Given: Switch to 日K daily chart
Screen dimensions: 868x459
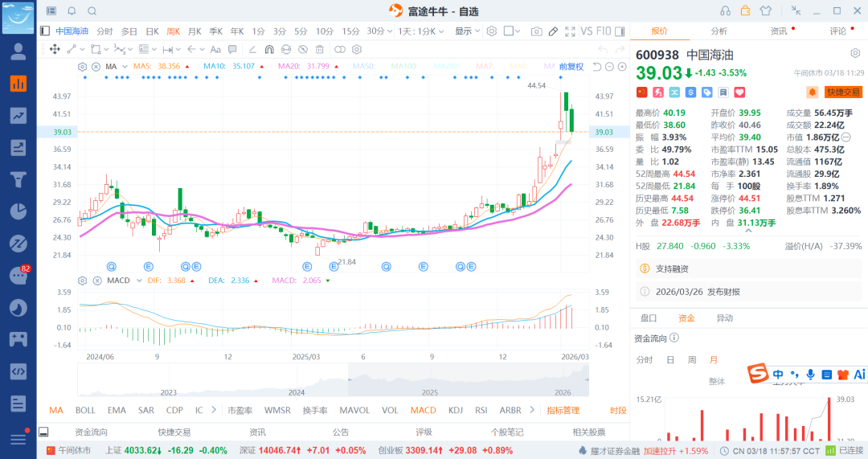Looking at the screenshot, I should 152,31.
